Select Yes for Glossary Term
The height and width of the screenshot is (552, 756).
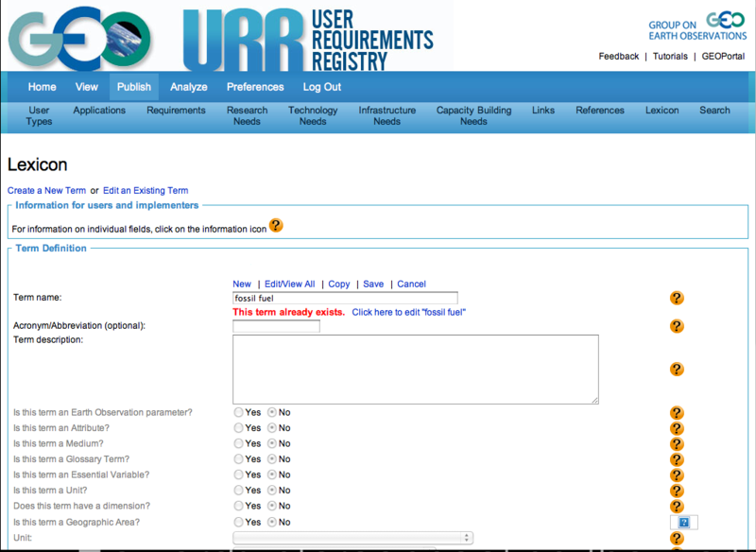coord(239,459)
